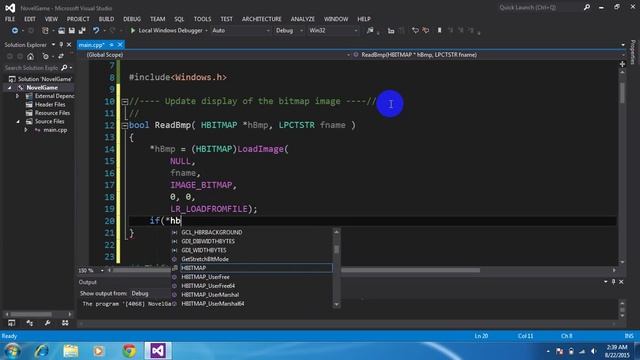The image size is (640, 360).
Task: Click the Navigate Backward toolbar arrow
Action: (15, 31)
